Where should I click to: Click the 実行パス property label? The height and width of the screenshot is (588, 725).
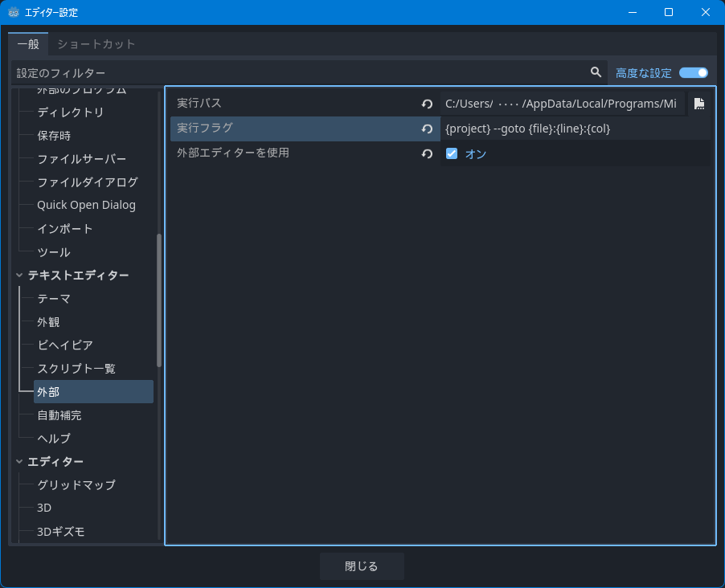(199, 103)
